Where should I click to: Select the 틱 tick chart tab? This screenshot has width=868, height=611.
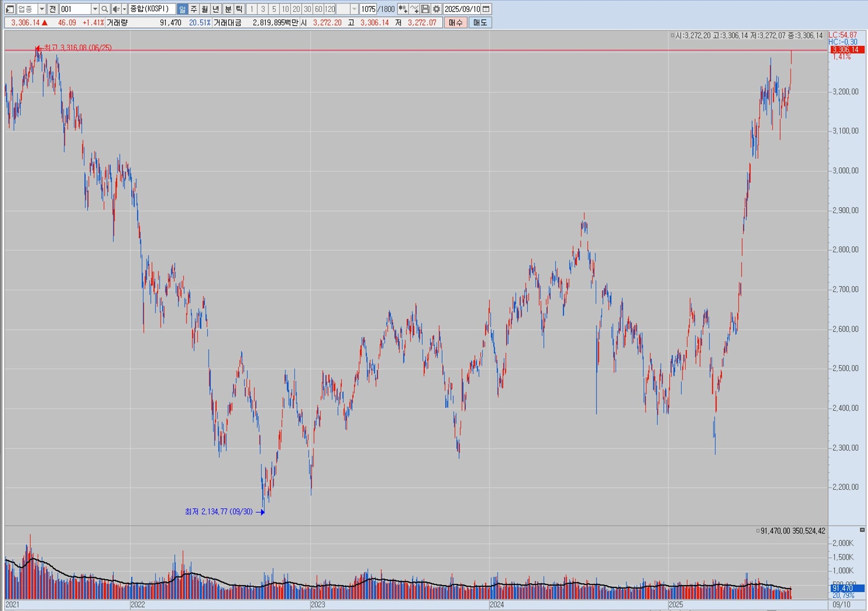(240, 9)
